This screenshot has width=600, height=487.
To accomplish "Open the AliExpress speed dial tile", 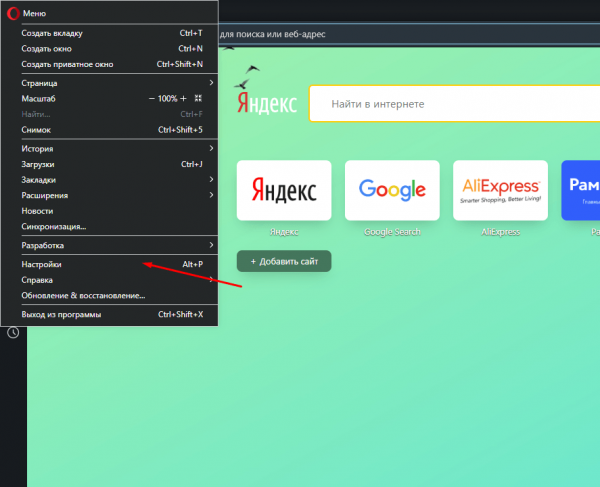I will (501, 190).
